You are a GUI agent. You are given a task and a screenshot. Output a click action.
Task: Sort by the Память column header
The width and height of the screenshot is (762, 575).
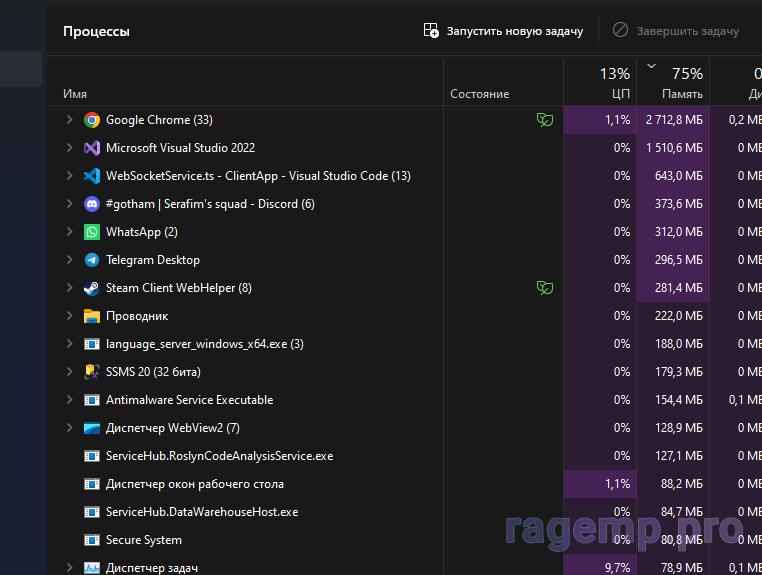coord(682,94)
